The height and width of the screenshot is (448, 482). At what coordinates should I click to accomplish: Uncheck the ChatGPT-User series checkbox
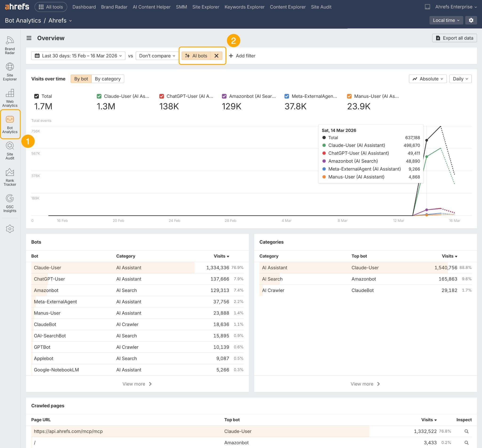click(x=161, y=96)
